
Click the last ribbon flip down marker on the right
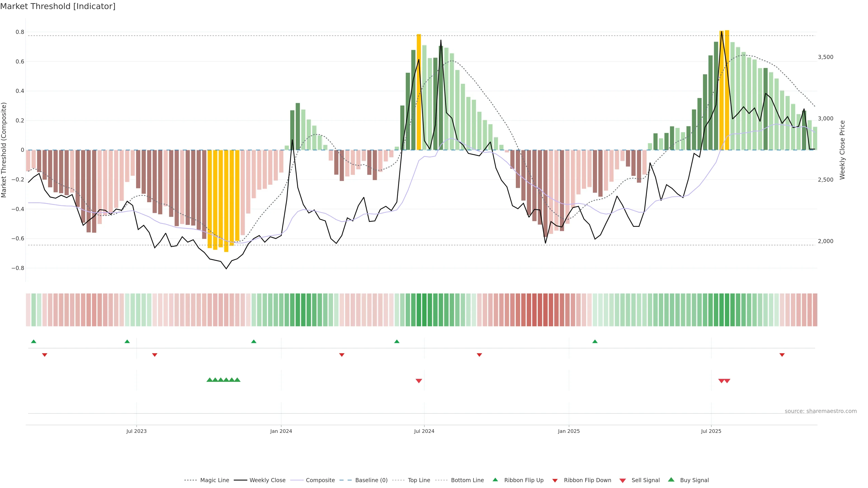click(x=782, y=355)
